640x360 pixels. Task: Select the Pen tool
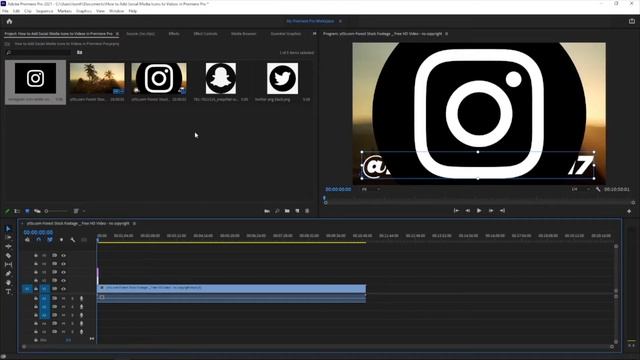8,273
